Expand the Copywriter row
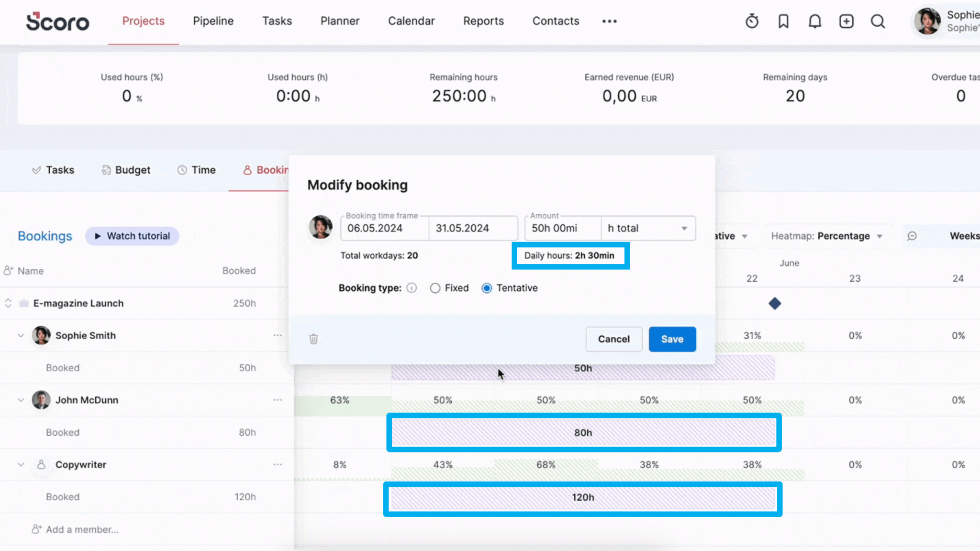980x551 pixels. 21,464
